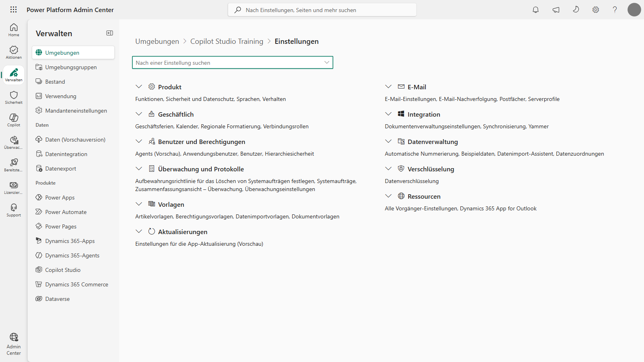Expand Benutzer und Berechtigungen section
Viewport: 644px width, 362px height.
(139, 141)
